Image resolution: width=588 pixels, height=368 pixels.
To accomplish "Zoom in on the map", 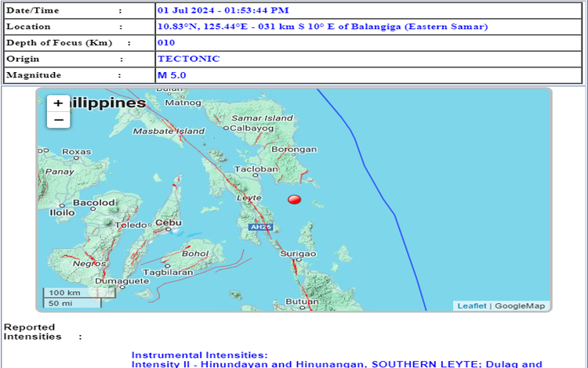I will 58,103.
